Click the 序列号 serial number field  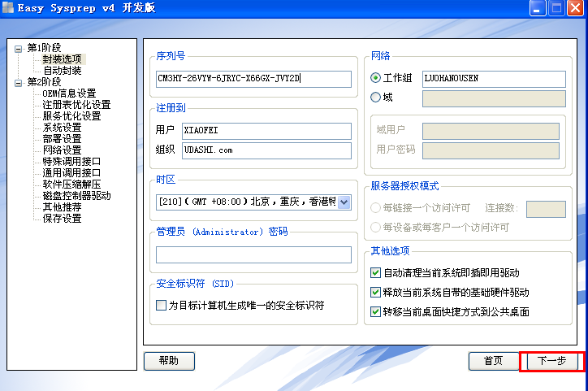(x=253, y=79)
